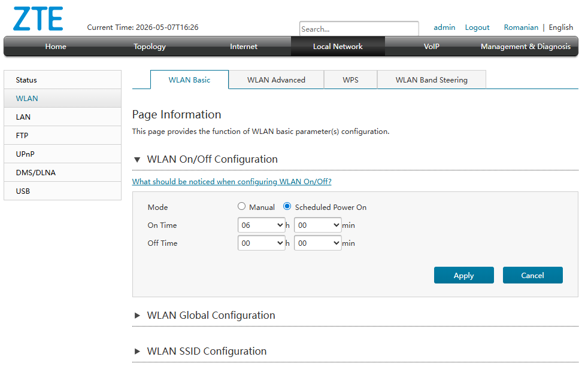Screen dimensions: 588x369
Task: Click the admin user link
Action: [x=444, y=28]
